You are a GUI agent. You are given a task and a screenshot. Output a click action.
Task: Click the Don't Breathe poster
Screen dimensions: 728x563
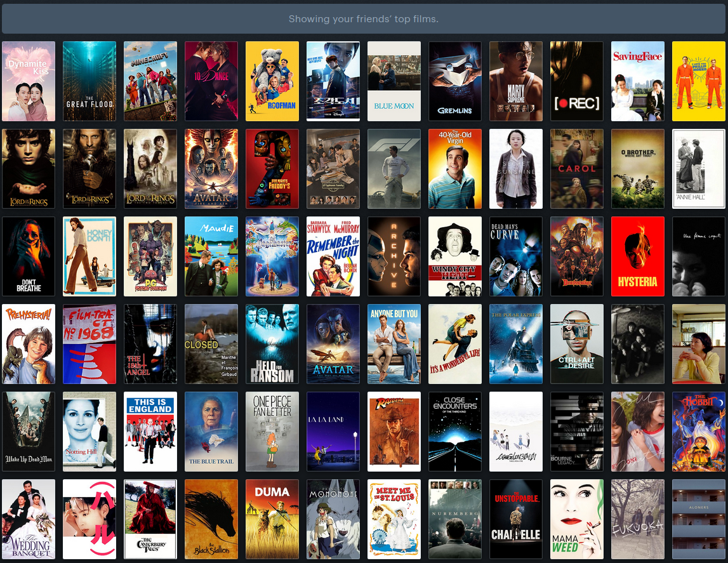click(29, 256)
